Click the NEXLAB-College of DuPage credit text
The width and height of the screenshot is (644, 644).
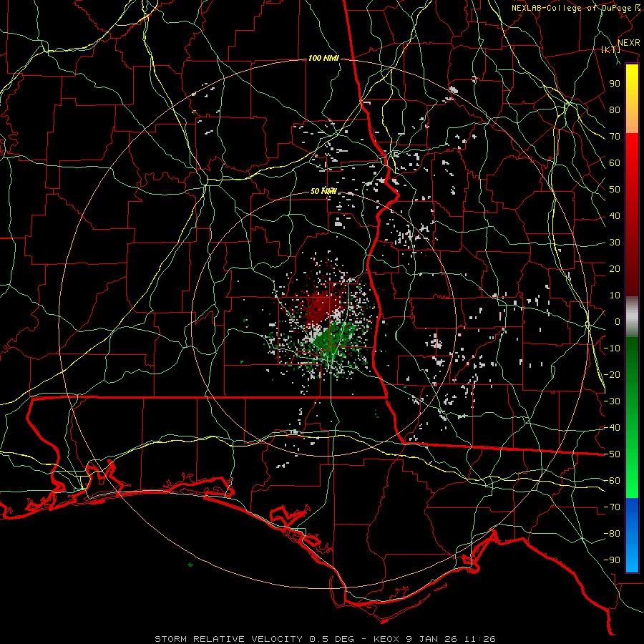[x=572, y=8]
